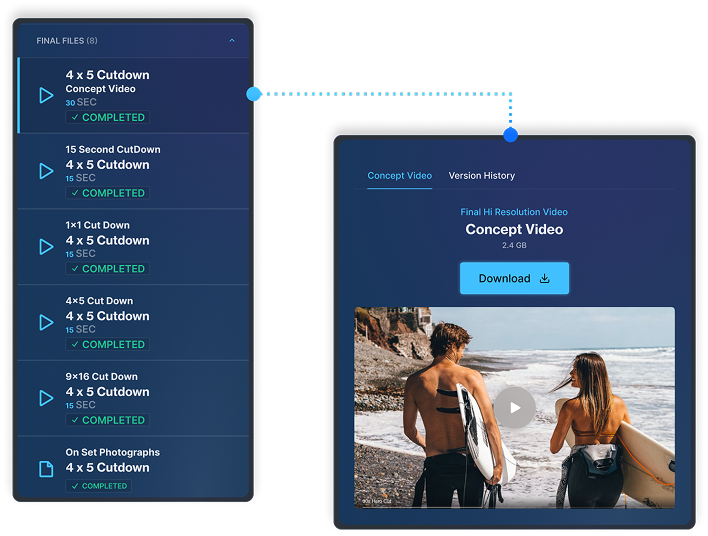Image resolution: width=708 pixels, height=536 pixels.
Task: Click Completed status under Concept Video item
Action: pyautogui.click(x=107, y=117)
